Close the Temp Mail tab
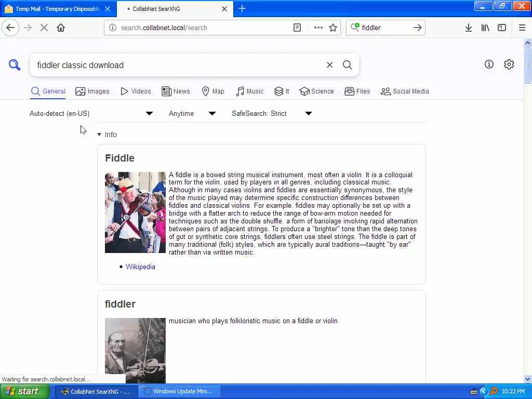532x399 pixels. [x=108, y=9]
